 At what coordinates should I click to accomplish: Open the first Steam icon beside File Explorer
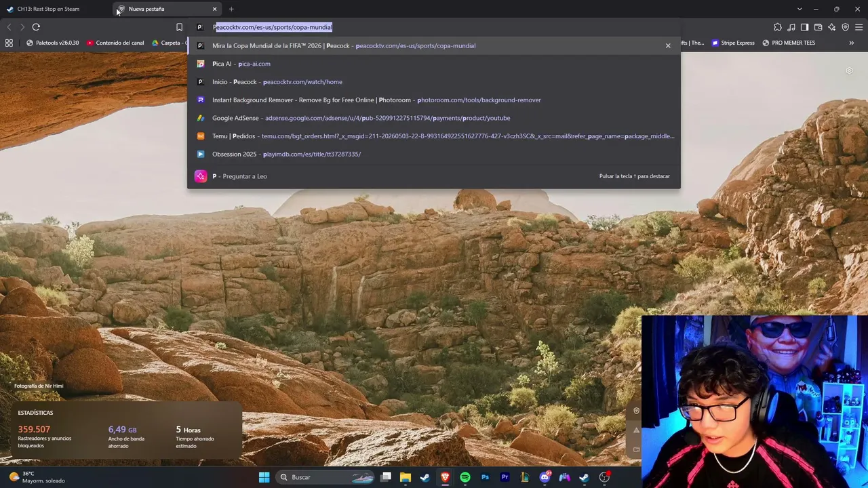425,477
